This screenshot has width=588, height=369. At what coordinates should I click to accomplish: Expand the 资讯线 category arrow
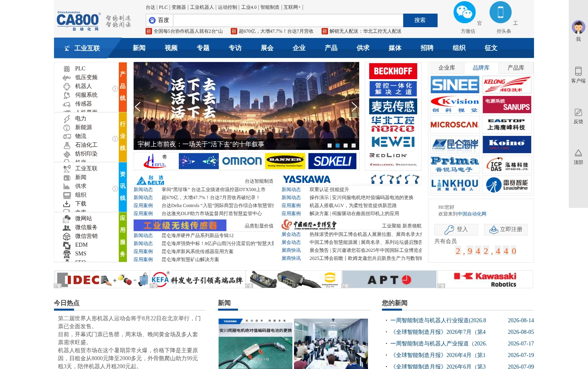point(115,189)
